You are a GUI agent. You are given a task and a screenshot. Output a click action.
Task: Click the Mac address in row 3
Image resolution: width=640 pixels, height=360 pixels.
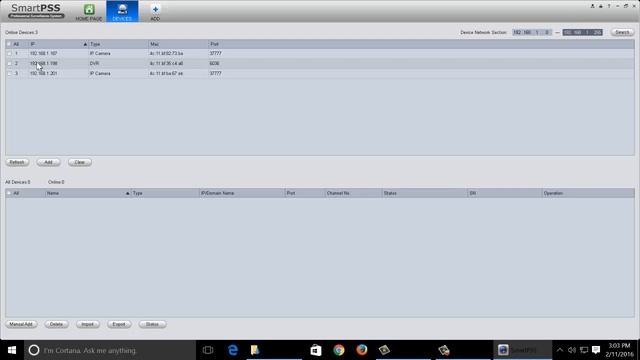(166, 73)
